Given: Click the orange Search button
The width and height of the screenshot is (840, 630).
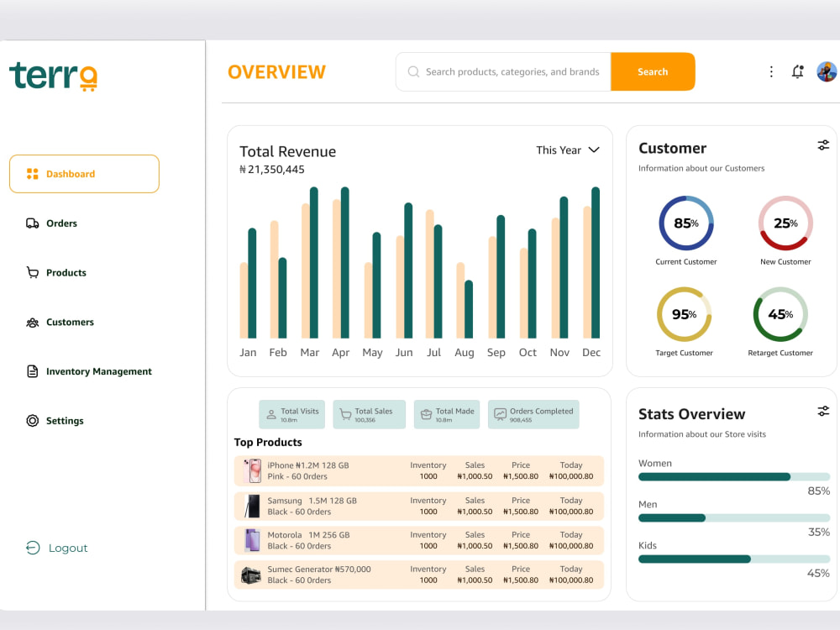Looking at the screenshot, I should coord(653,71).
